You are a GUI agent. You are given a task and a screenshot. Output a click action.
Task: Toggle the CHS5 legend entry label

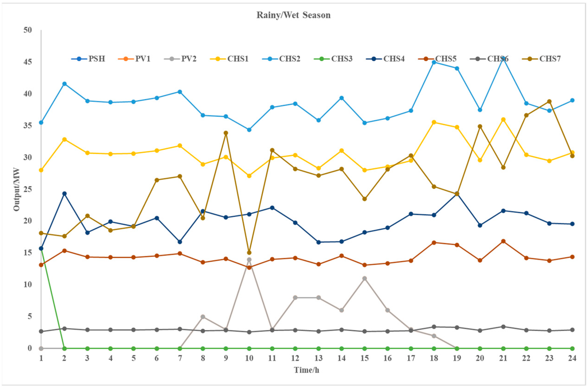point(446,59)
